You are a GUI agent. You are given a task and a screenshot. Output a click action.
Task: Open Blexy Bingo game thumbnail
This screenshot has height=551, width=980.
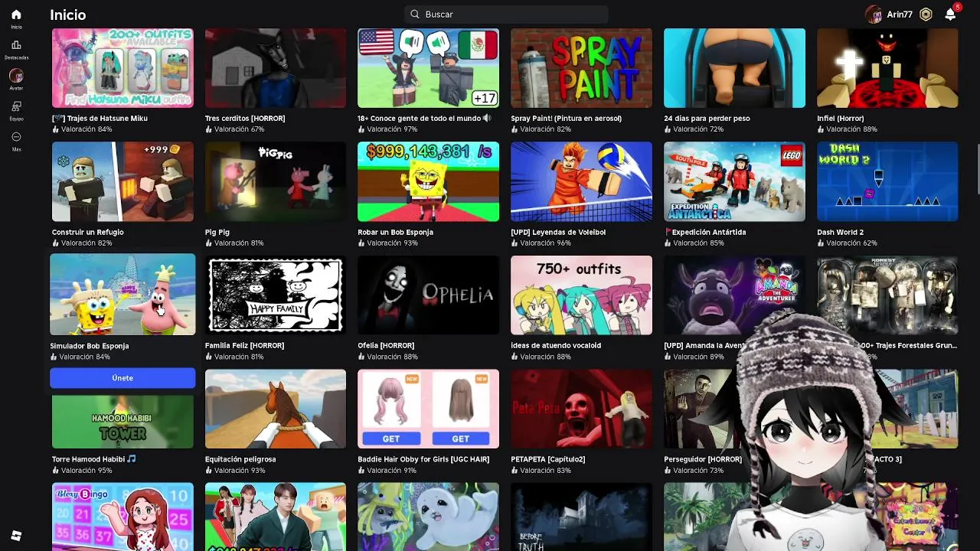[x=122, y=517]
